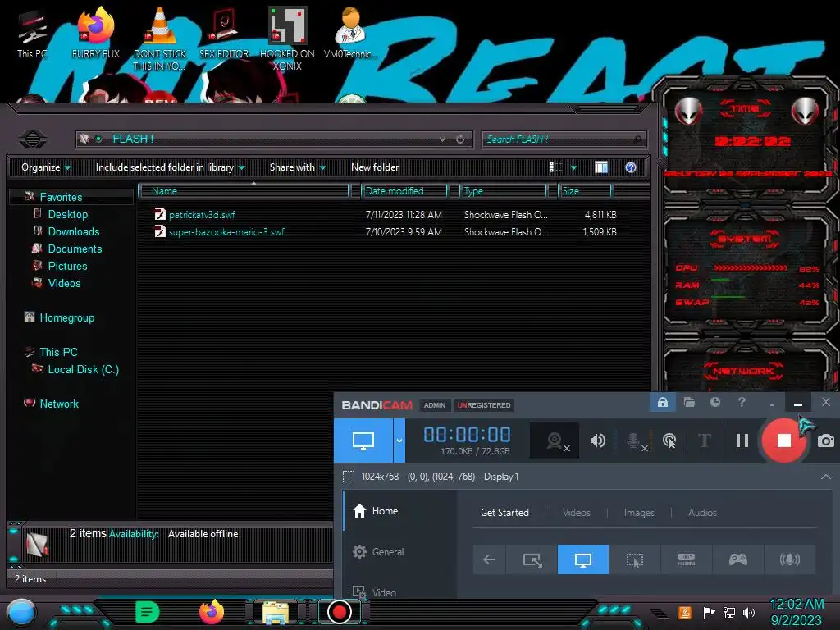Viewport: 840px width, 630px height.
Task: Open the SEX EDITOR desktop shortcut
Action: [x=224, y=33]
